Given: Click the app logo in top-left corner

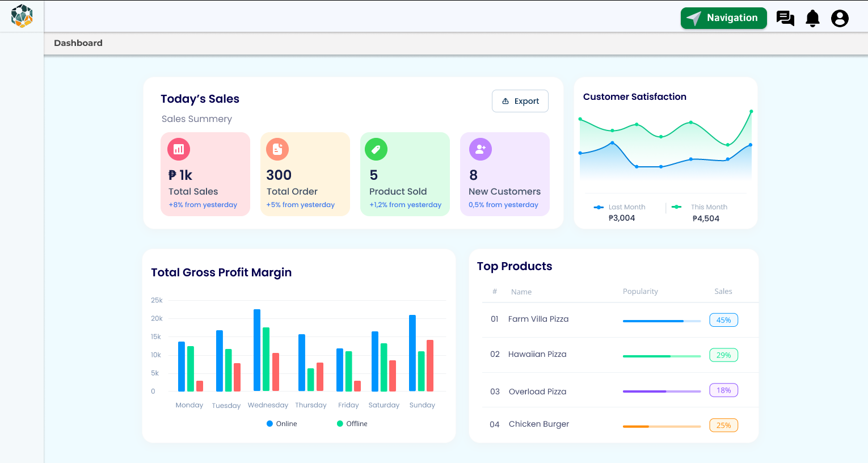Looking at the screenshot, I should point(22,16).
